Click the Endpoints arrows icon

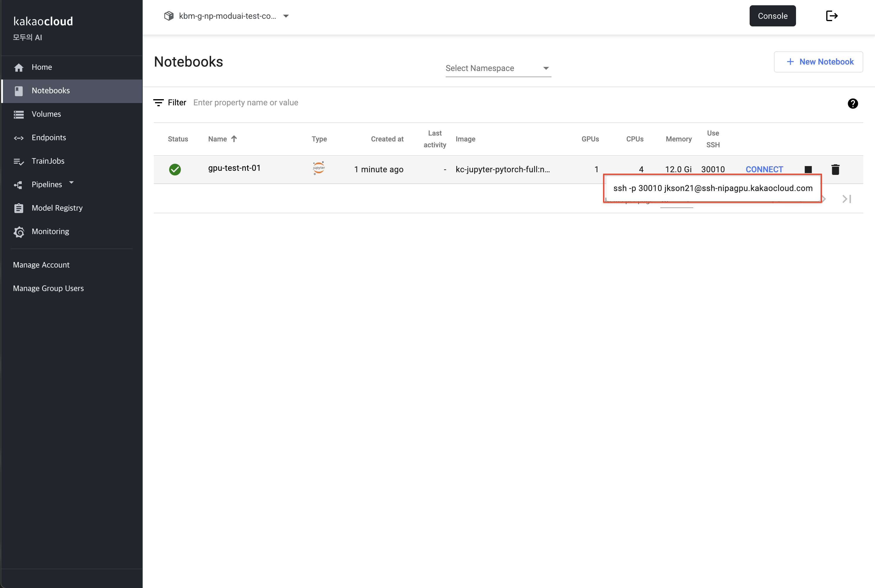click(19, 138)
